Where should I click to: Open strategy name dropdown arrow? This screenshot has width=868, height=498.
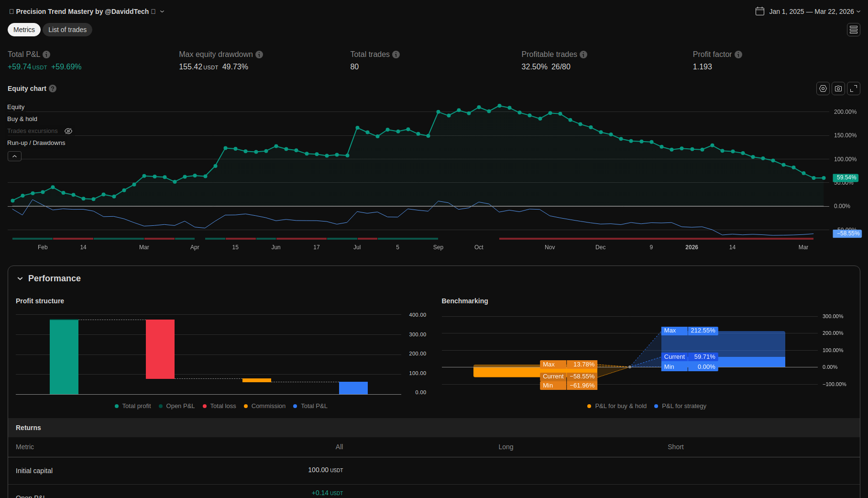162,11
